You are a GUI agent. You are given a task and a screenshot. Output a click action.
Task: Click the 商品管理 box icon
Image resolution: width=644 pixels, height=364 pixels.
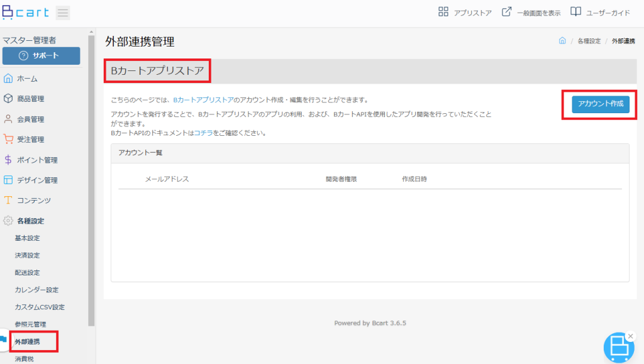pyautogui.click(x=8, y=99)
